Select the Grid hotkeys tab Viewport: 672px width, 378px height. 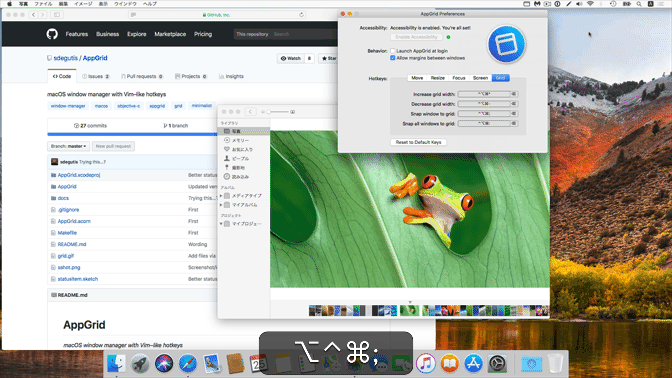500,78
